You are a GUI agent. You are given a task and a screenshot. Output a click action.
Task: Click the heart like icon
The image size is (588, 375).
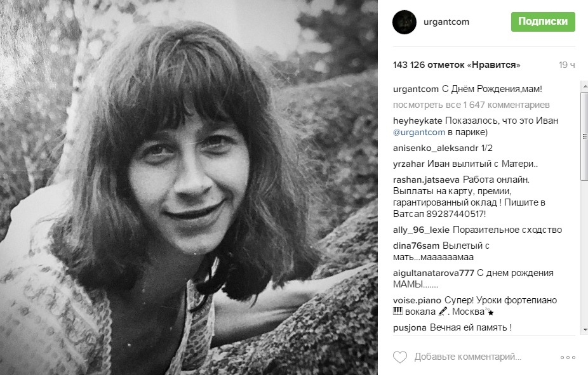point(399,357)
